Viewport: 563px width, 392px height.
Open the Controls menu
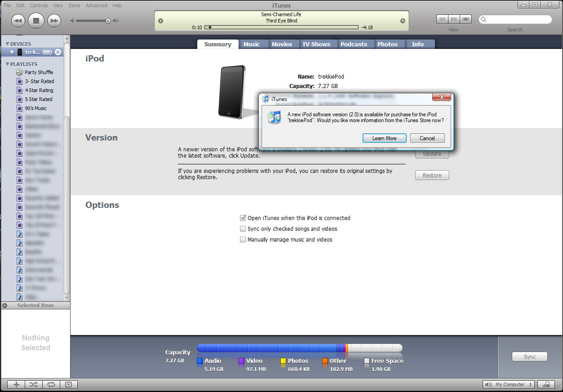(39, 5)
